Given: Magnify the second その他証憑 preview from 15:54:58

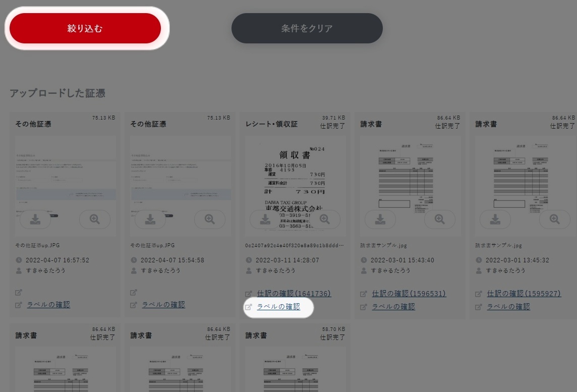Looking at the screenshot, I should pyautogui.click(x=210, y=219).
